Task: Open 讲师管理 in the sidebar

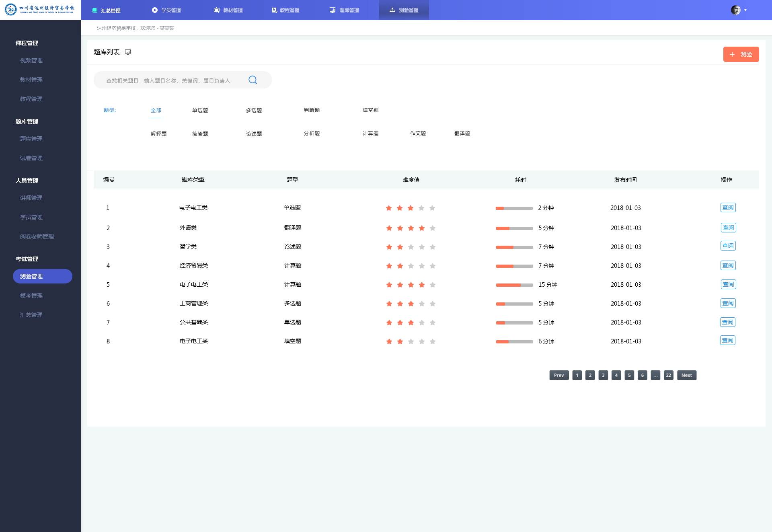Action: point(31,198)
